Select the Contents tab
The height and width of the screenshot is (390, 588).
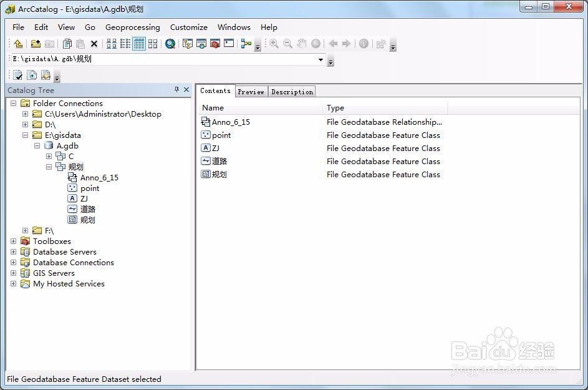(215, 90)
